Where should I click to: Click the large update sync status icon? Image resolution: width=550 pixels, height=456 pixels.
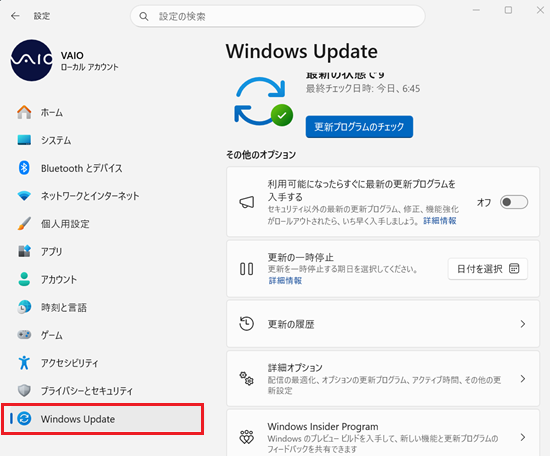(x=263, y=101)
